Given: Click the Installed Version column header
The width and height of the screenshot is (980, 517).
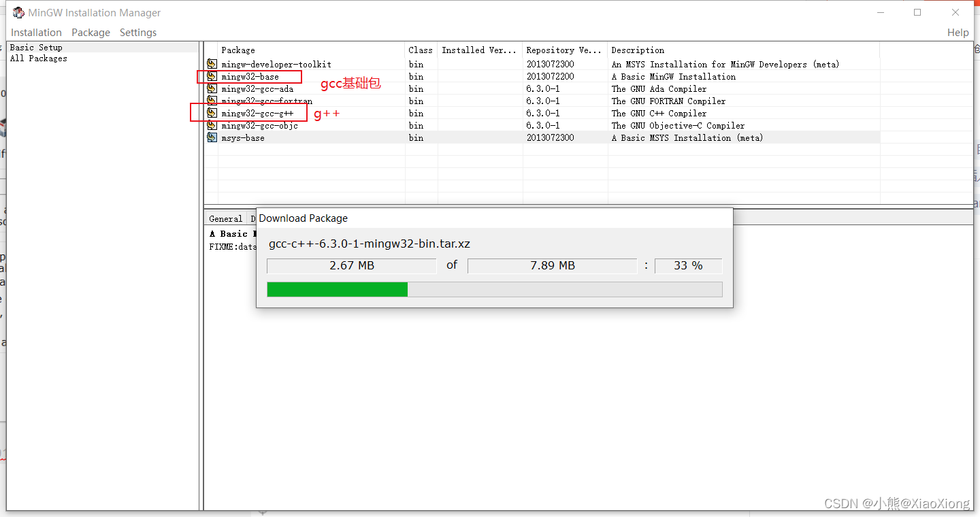Looking at the screenshot, I should coord(480,50).
